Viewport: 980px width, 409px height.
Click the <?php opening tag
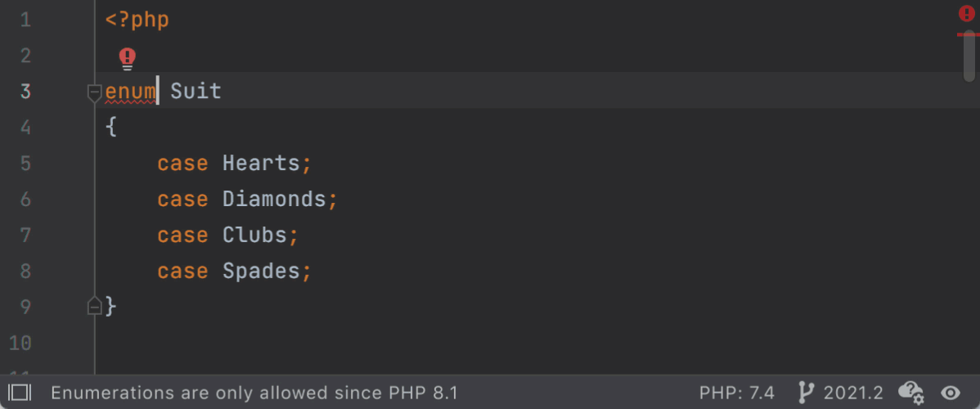(x=137, y=20)
